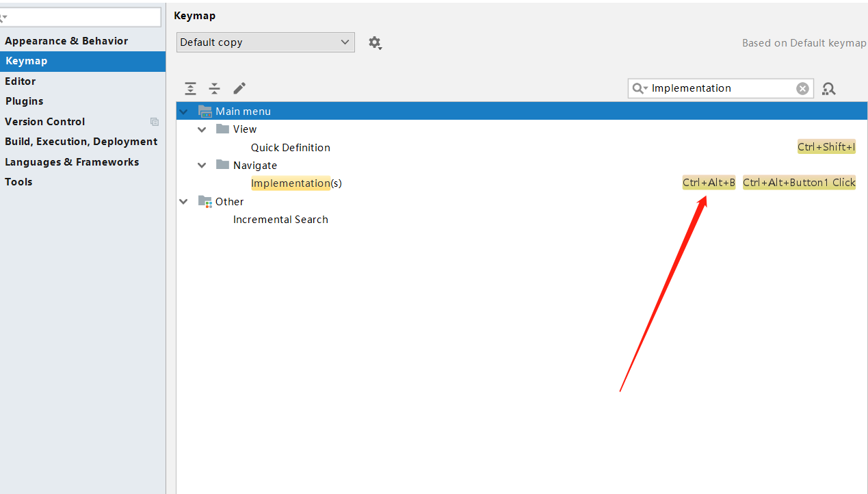Open the Editor settings section
This screenshot has width=868, height=494.
(x=21, y=81)
